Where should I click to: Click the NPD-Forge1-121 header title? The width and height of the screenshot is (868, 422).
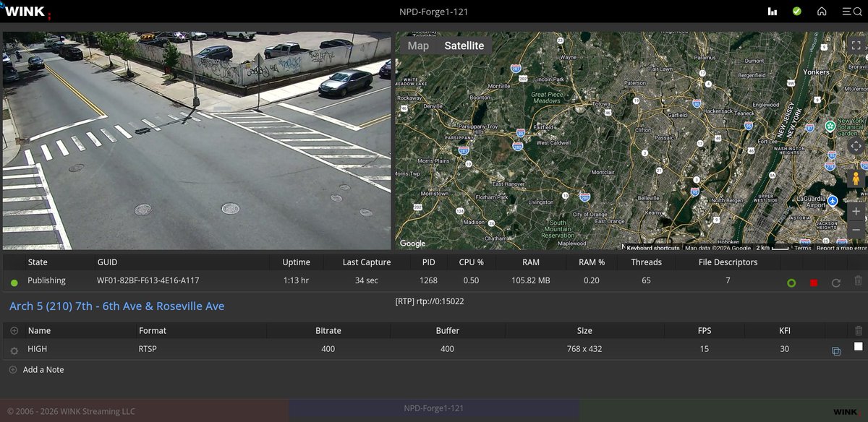click(x=434, y=12)
